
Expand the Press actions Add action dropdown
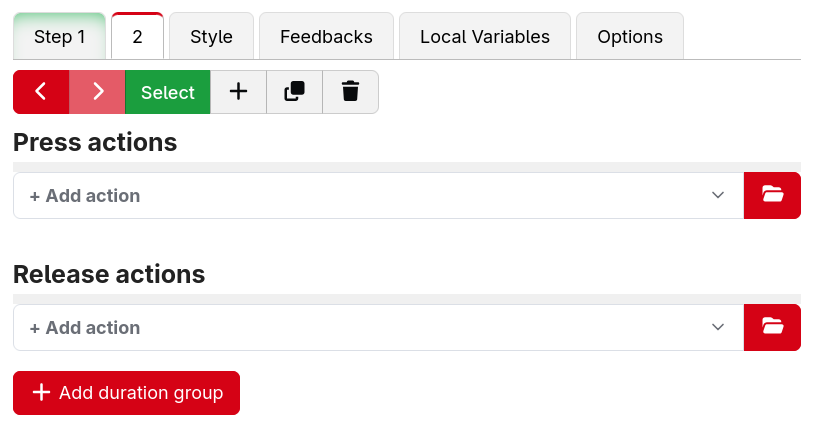[x=378, y=196]
